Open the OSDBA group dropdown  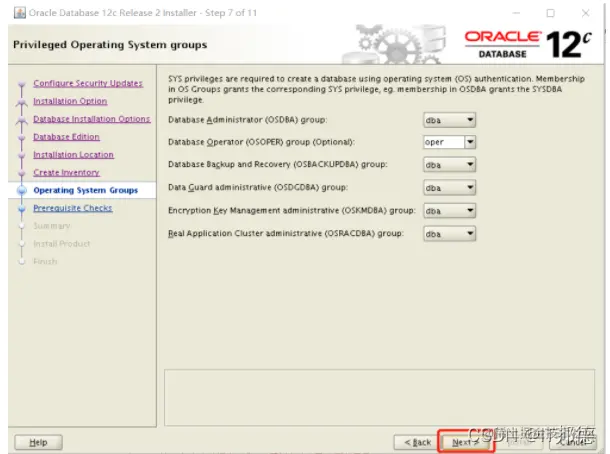coord(449,120)
